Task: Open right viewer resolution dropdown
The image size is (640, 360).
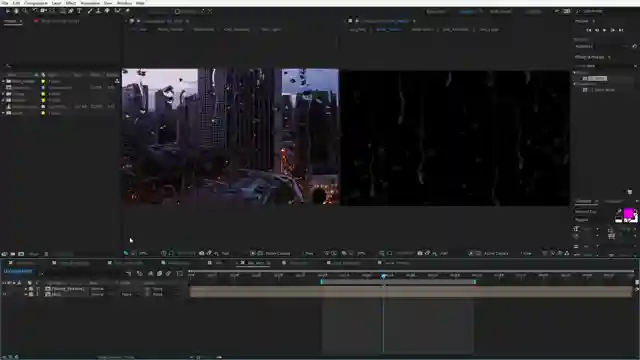Action: click(x=444, y=253)
